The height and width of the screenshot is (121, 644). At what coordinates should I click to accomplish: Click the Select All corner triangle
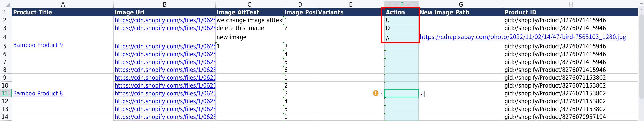point(8,4)
